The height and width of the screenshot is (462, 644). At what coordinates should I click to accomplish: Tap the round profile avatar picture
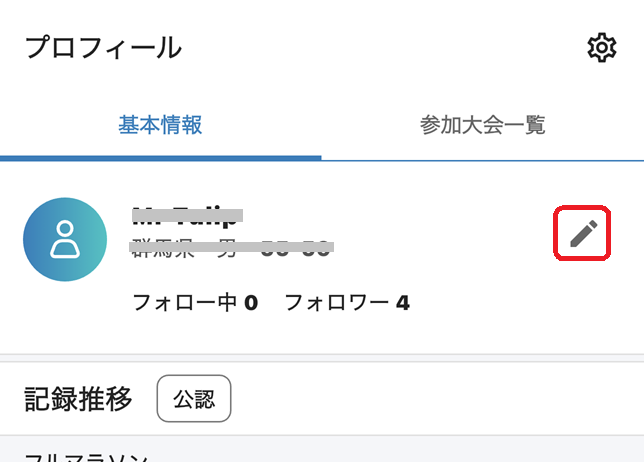point(65,239)
